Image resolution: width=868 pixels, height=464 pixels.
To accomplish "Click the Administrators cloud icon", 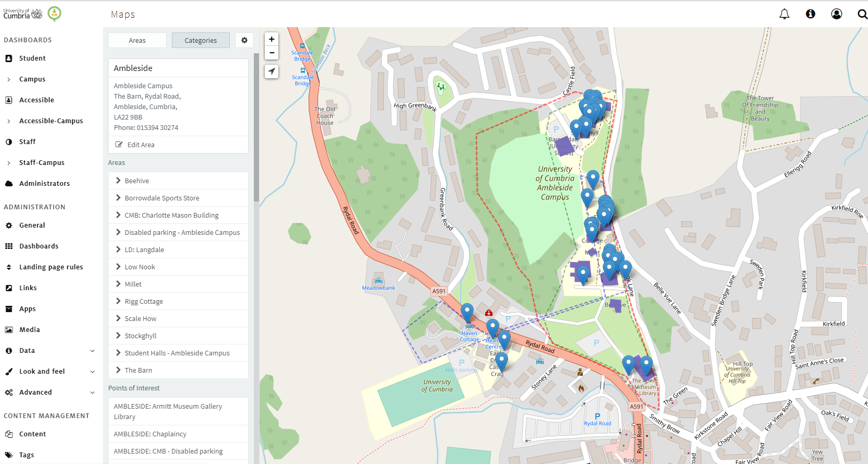I will point(9,184).
